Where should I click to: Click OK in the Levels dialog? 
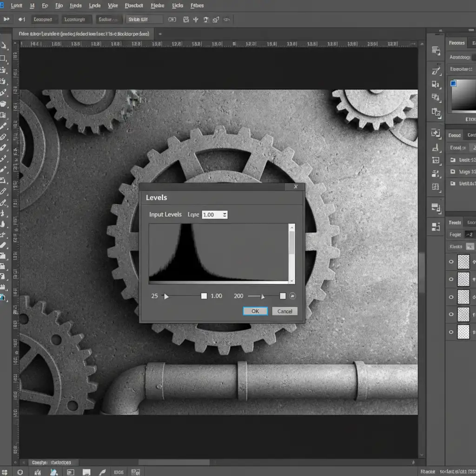(x=255, y=311)
